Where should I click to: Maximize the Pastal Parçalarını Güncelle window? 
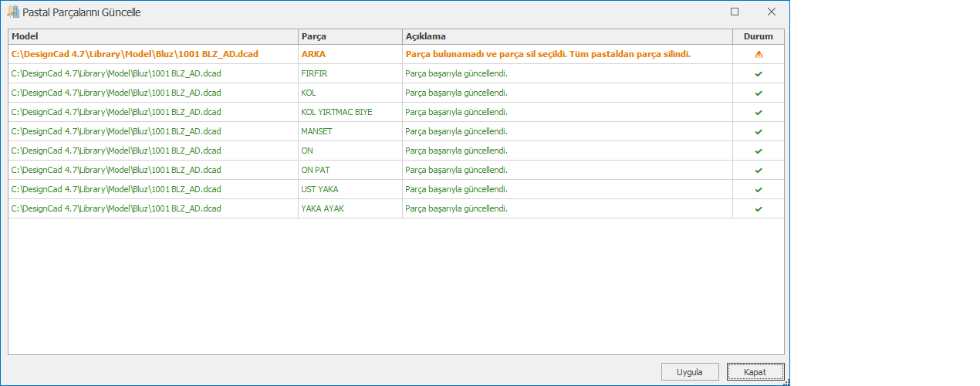(x=735, y=12)
